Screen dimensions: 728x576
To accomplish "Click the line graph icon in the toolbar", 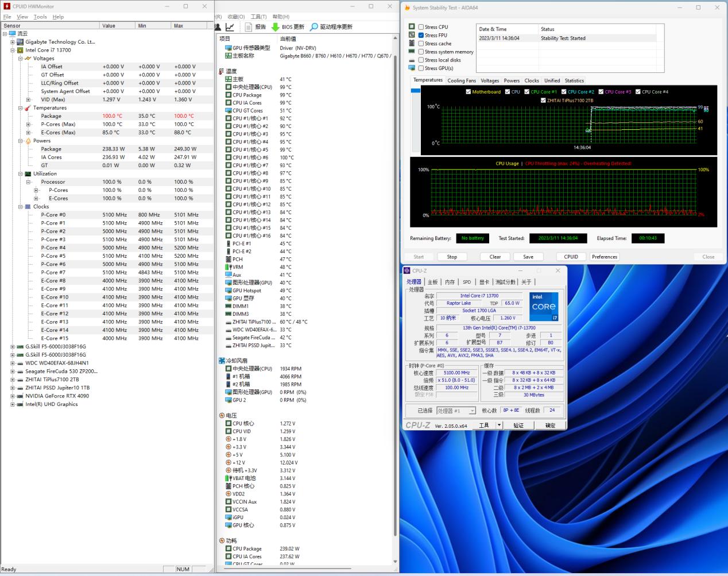I will coord(230,27).
